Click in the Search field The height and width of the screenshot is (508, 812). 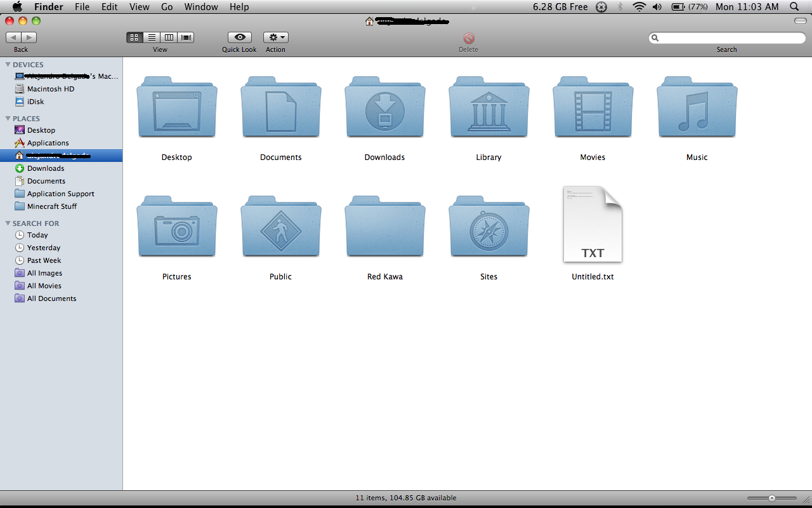(727, 38)
